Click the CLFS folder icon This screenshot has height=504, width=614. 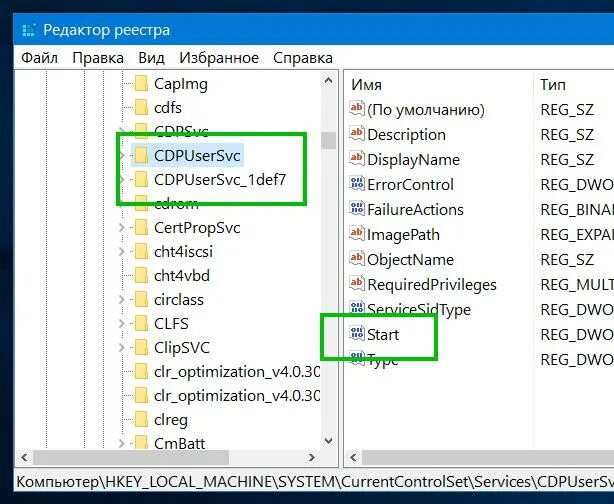click(141, 323)
